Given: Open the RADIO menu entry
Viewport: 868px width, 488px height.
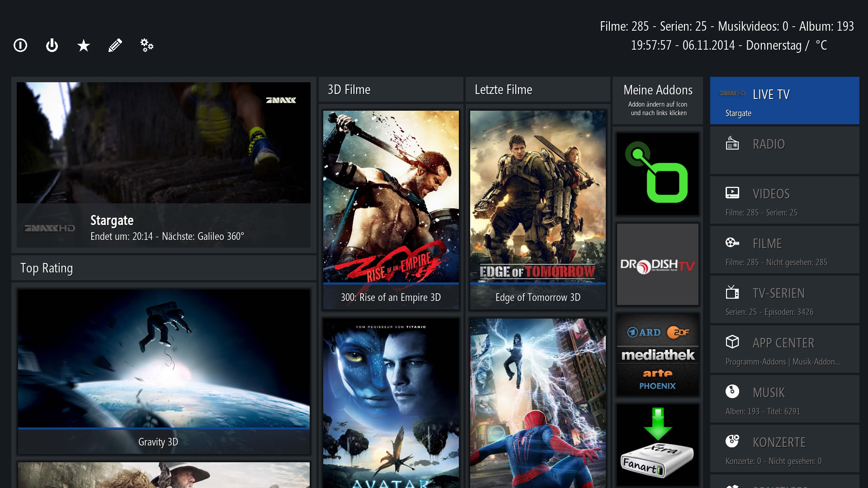Looking at the screenshot, I should point(785,150).
